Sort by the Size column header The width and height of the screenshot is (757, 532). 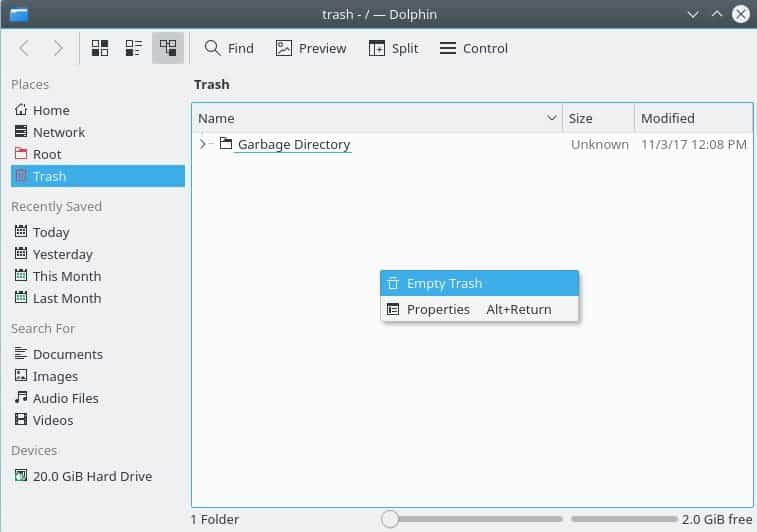click(599, 118)
